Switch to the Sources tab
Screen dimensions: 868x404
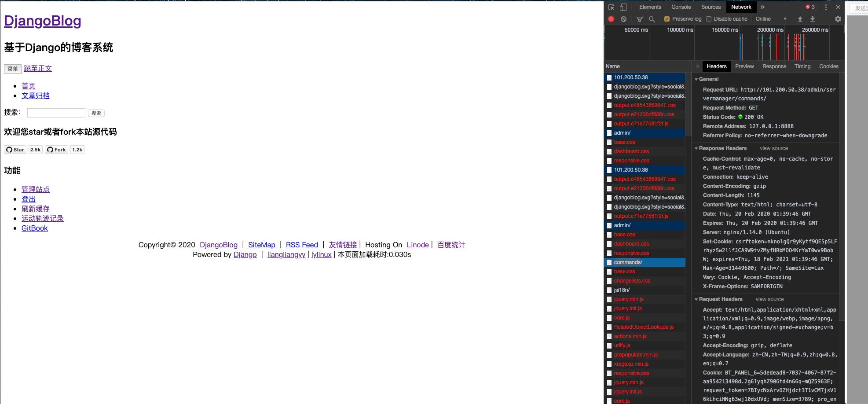(x=711, y=7)
